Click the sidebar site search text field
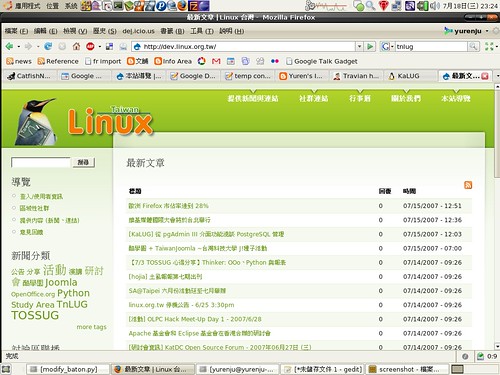 coord(41,162)
